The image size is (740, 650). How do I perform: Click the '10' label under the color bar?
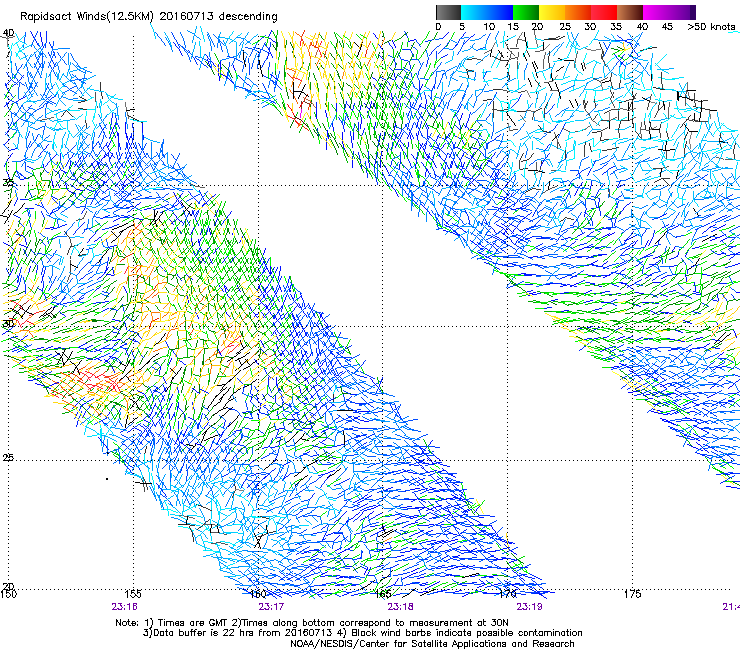click(x=489, y=26)
